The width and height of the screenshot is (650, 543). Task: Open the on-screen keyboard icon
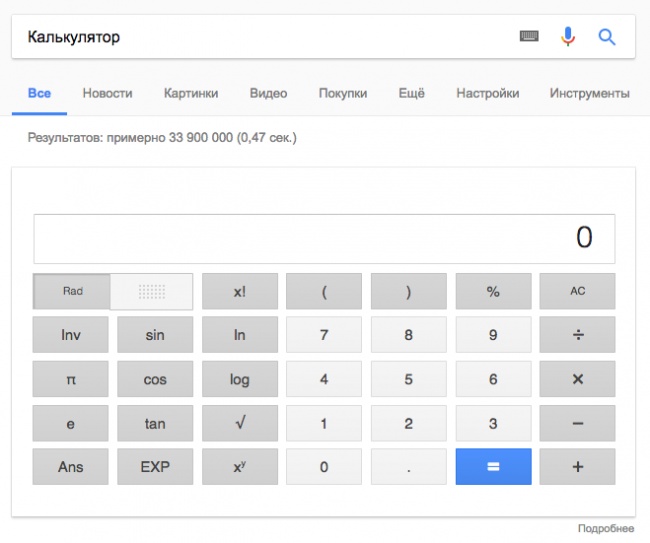click(x=529, y=37)
